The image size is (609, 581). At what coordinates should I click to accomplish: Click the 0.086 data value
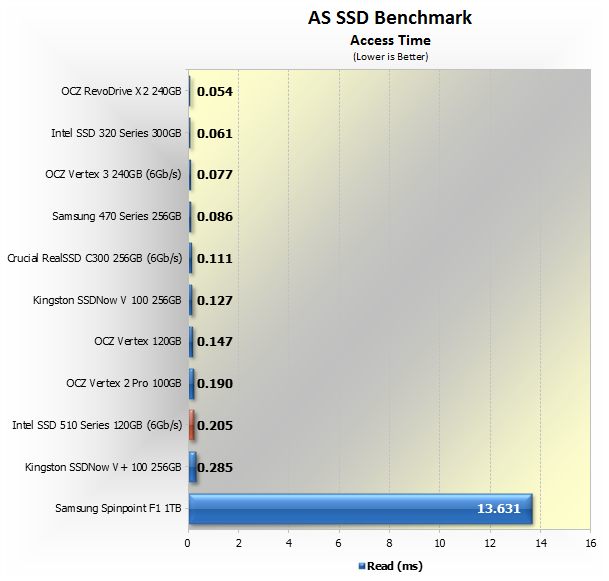click(215, 217)
